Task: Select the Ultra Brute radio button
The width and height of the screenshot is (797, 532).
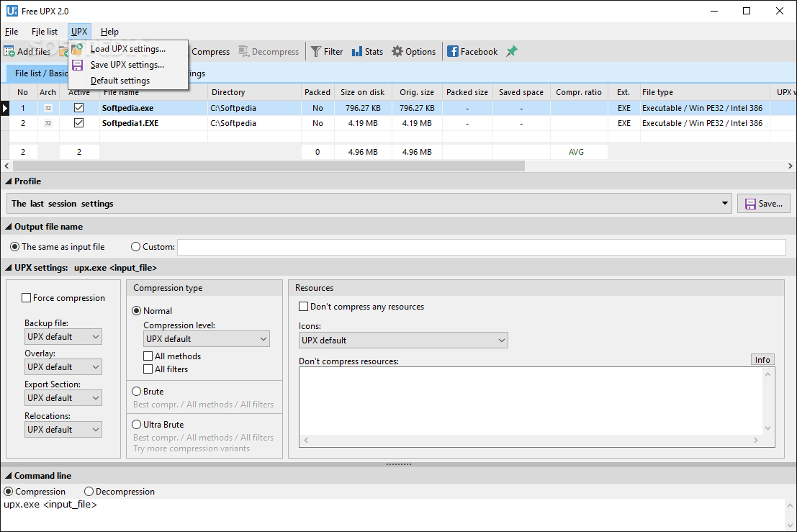Action: (x=136, y=424)
